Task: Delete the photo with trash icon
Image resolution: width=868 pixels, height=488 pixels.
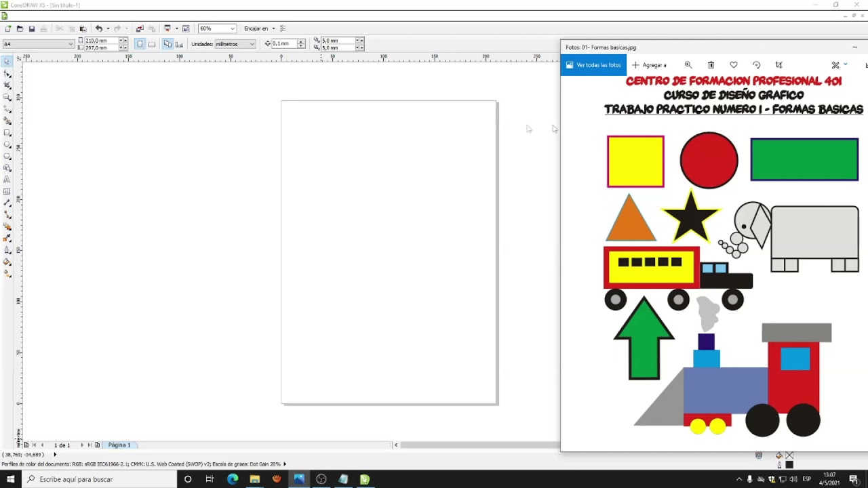Action: coord(711,65)
